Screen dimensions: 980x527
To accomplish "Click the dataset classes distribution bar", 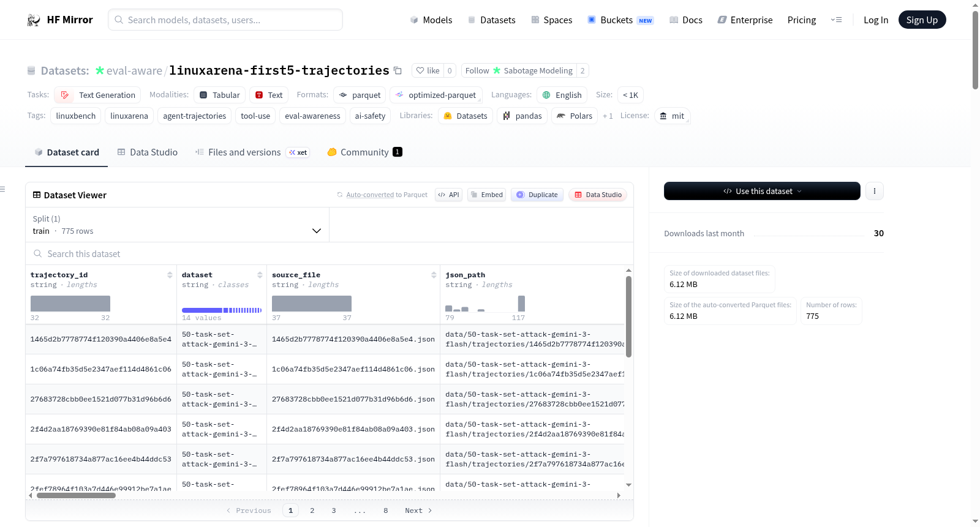I will tap(222, 310).
